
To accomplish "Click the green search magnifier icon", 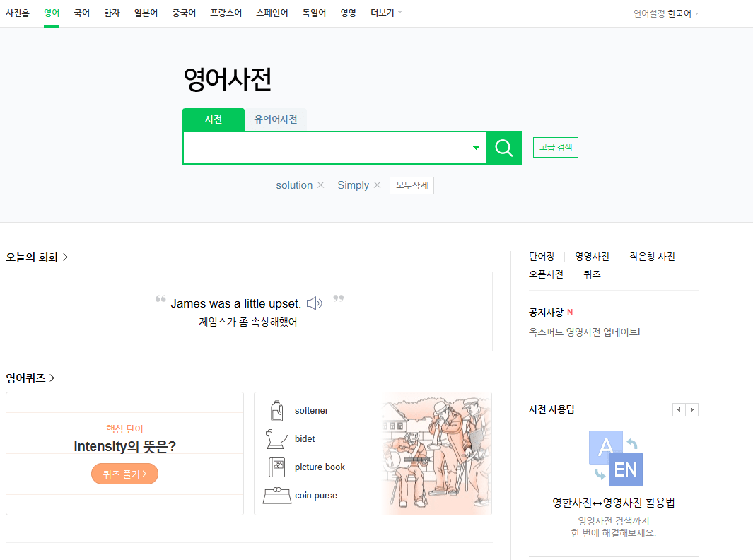I will tap(503, 147).
